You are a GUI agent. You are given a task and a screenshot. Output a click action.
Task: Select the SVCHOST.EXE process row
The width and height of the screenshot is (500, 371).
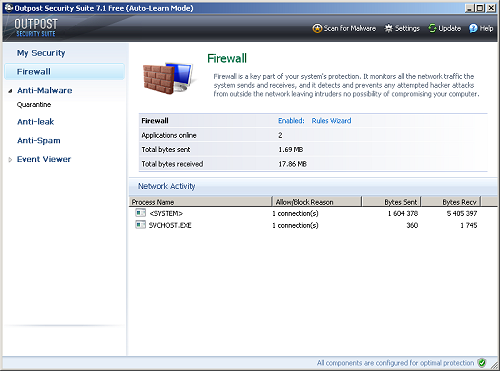(313, 225)
